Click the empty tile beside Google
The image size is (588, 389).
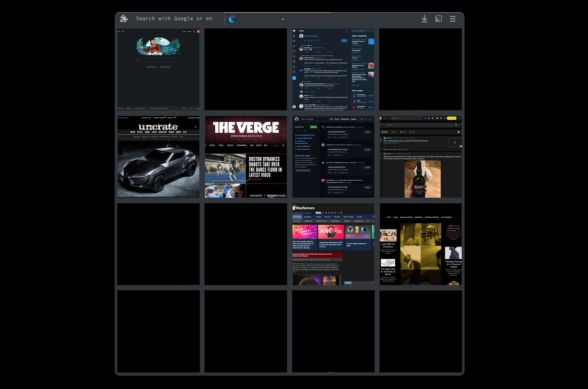[x=246, y=69]
